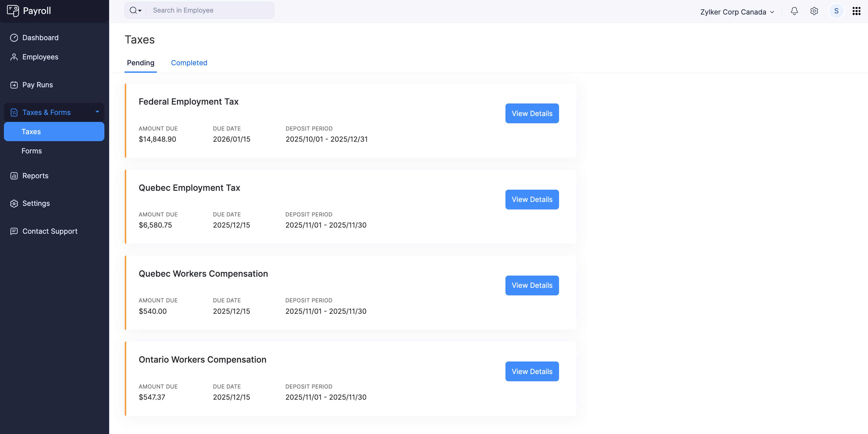View details of Ontario Workers Compensation
Image resolution: width=868 pixels, height=434 pixels.
coord(532,371)
